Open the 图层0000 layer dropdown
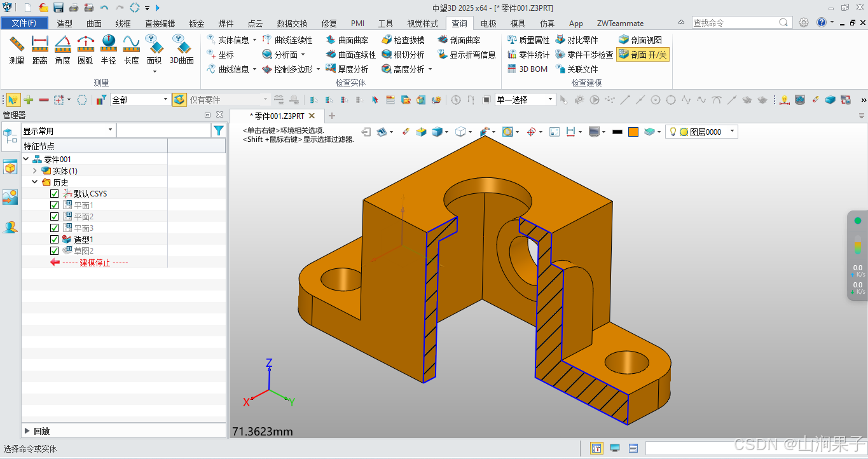 click(x=733, y=132)
